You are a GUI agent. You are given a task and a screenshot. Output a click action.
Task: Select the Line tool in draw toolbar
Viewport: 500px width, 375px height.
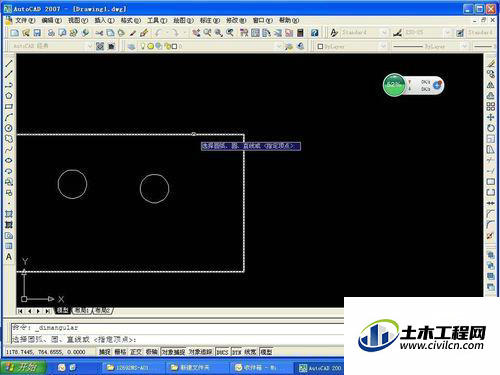(9, 63)
